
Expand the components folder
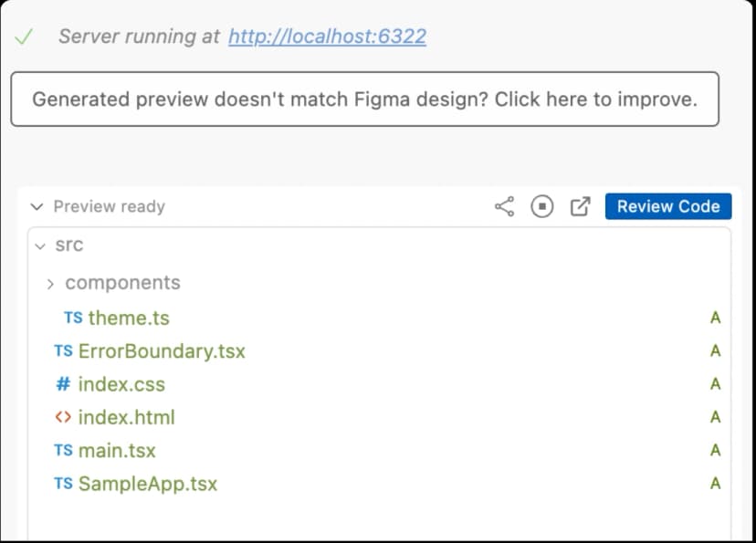pos(50,284)
